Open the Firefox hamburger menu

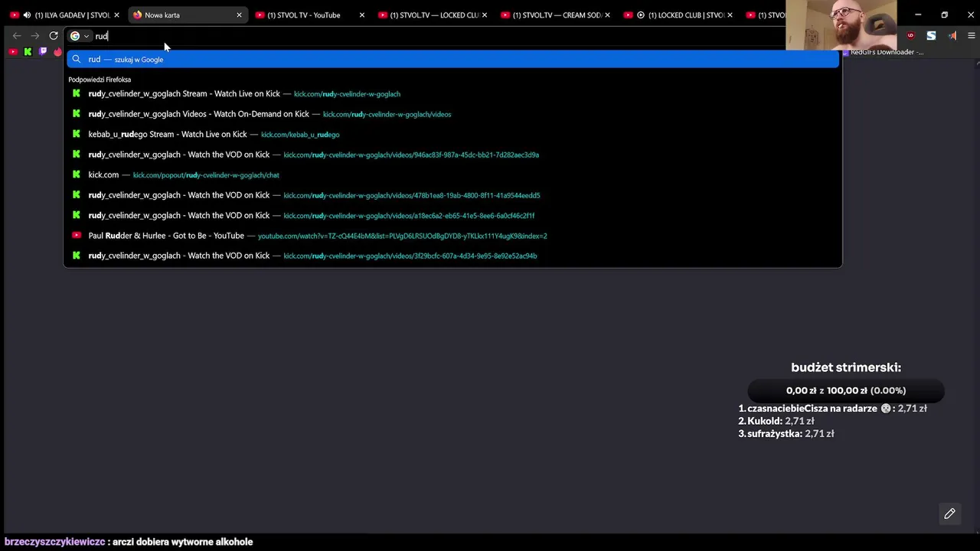972,36
